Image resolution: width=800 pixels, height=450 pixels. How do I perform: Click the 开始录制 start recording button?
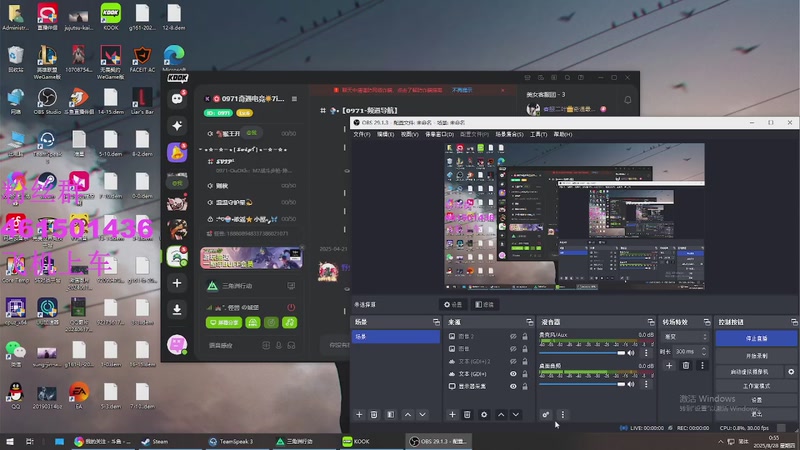click(756, 356)
